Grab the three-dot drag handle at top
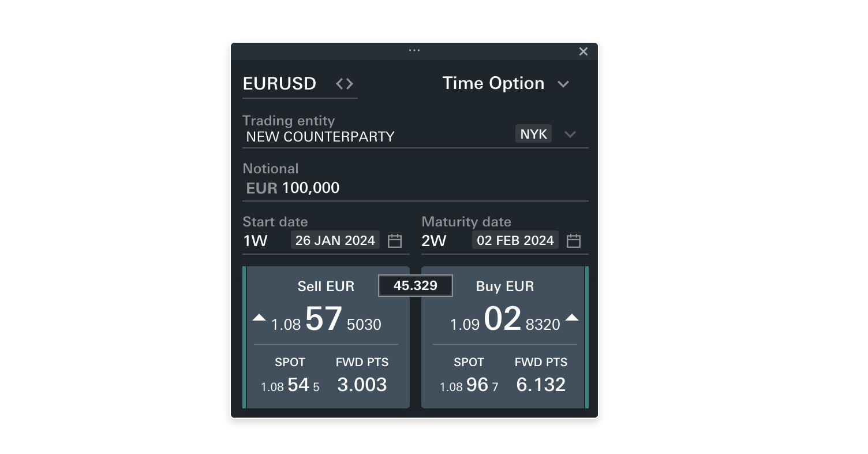868x454 pixels. click(414, 50)
